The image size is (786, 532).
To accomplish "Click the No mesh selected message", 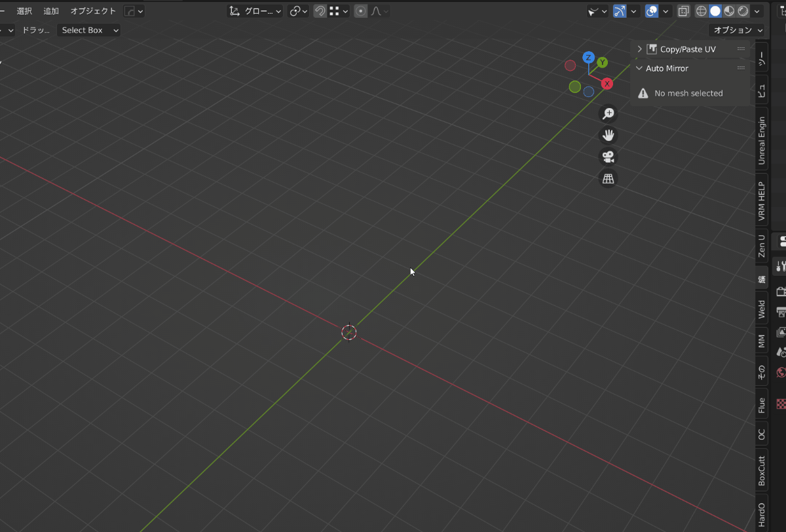I will pos(688,94).
